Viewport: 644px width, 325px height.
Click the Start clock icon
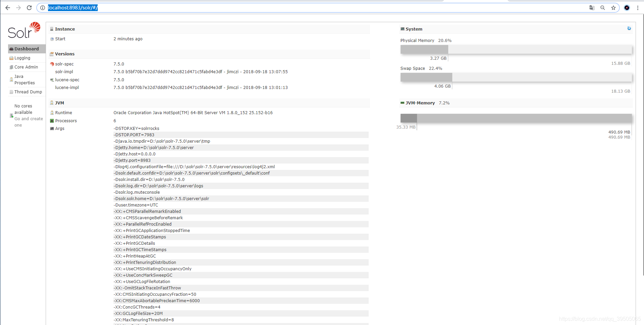coord(52,39)
